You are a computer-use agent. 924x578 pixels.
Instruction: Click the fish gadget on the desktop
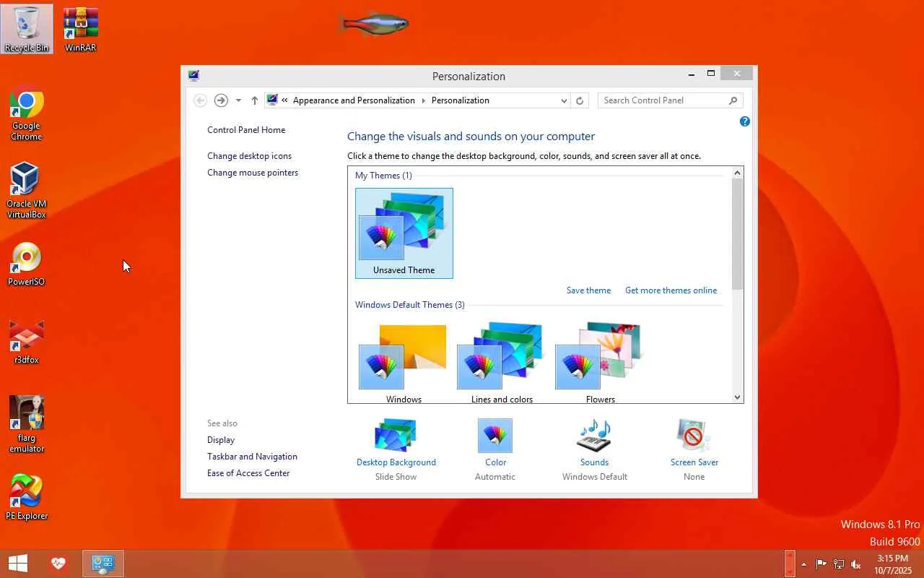point(373,23)
